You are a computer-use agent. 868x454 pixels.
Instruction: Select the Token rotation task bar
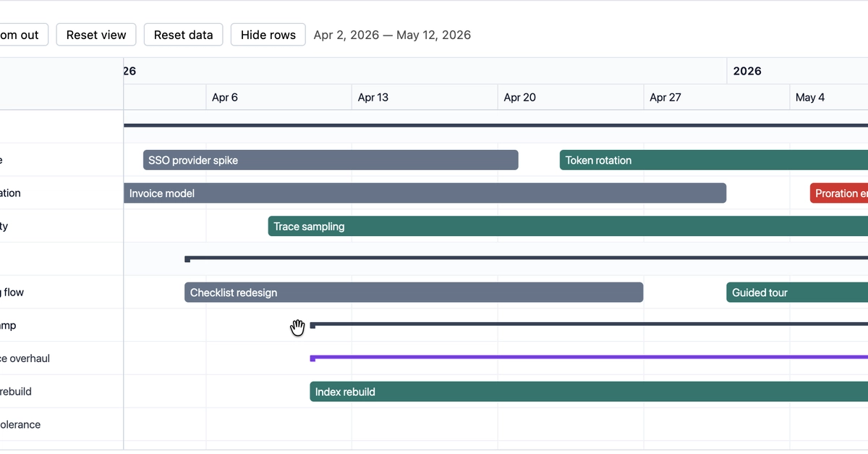[714, 160]
